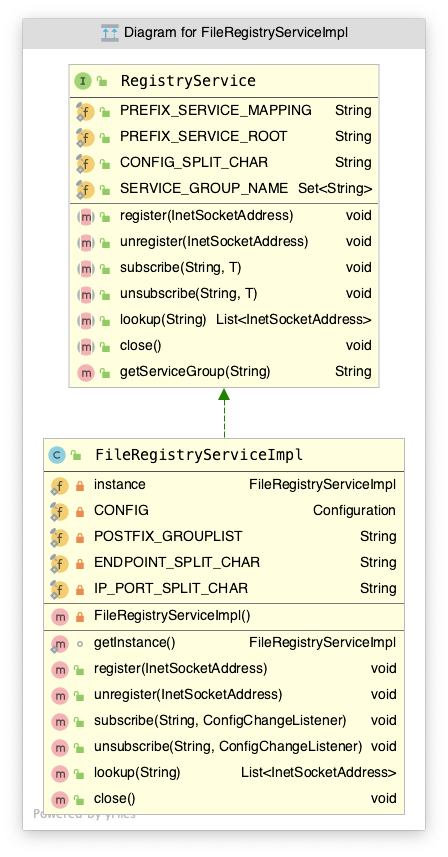Select lookup(String) in FileRegistryServiceImpl
448x857 pixels.
click(137, 772)
